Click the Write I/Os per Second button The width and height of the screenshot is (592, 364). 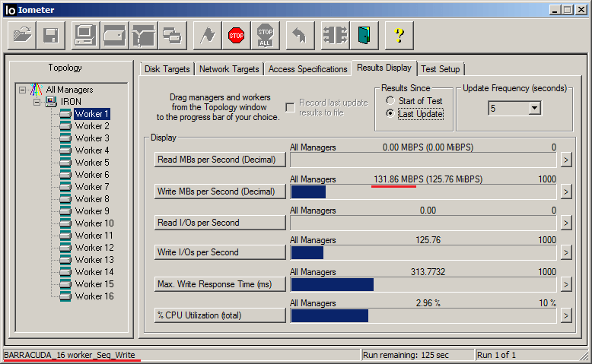coord(219,252)
